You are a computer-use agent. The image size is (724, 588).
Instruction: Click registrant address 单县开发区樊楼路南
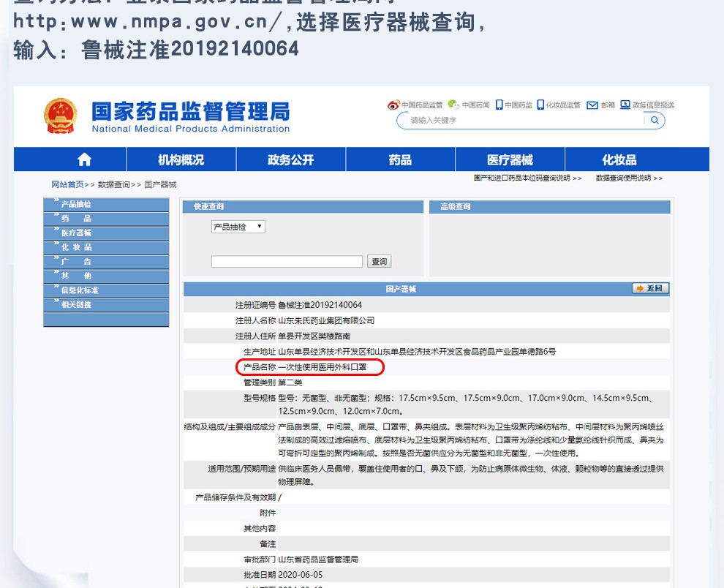click(x=314, y=336)
